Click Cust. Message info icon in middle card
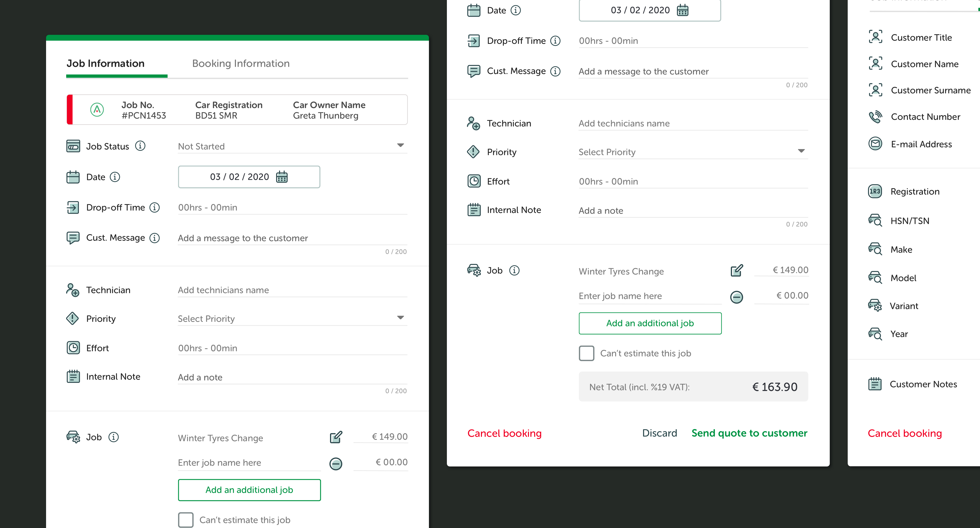Image resolution: width=980 pixels, height=528 pixels. [x=555, y=71]
